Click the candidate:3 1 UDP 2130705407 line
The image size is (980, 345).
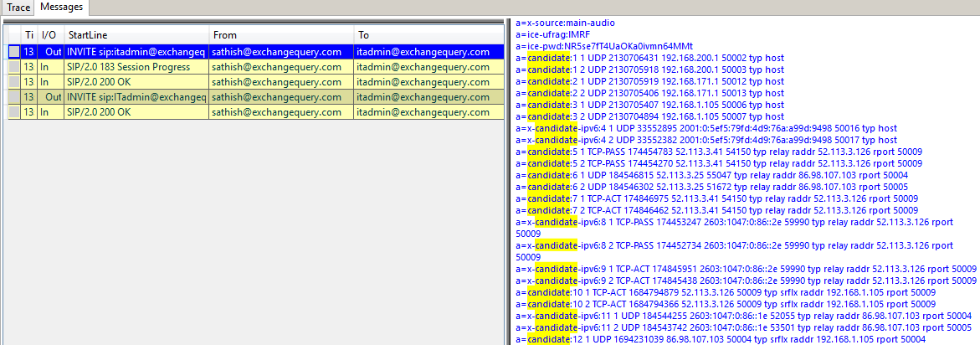click(x=650, y=105)
